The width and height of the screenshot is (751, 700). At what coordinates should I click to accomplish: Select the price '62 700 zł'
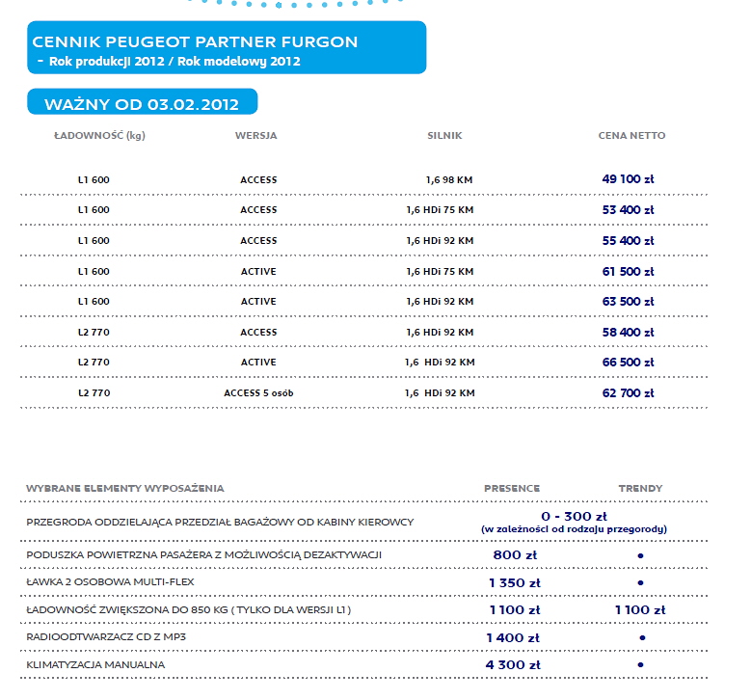tap(628, 392)
